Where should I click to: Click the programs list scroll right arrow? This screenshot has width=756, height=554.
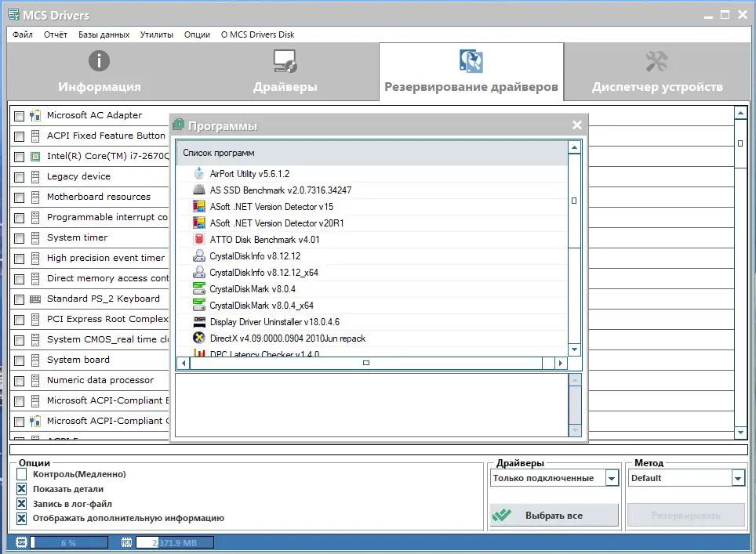click(560, 363)
